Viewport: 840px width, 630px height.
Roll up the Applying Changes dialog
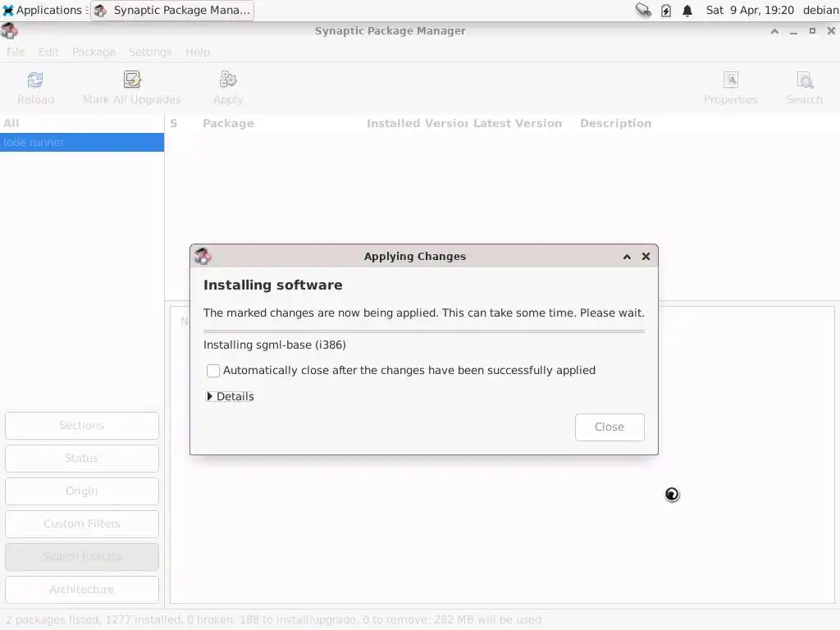(627, 257)
